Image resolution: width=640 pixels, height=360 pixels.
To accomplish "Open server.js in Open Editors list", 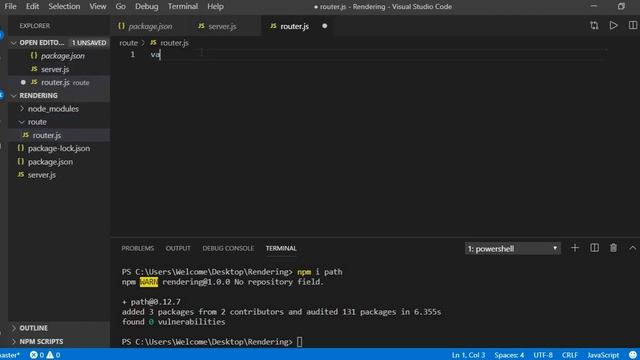I will pyautogui.click(x=59, y=69).
